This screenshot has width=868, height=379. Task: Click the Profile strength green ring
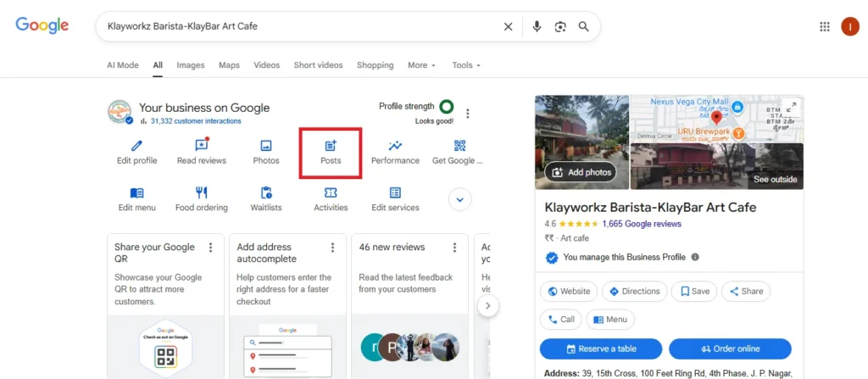click(446, 106)
